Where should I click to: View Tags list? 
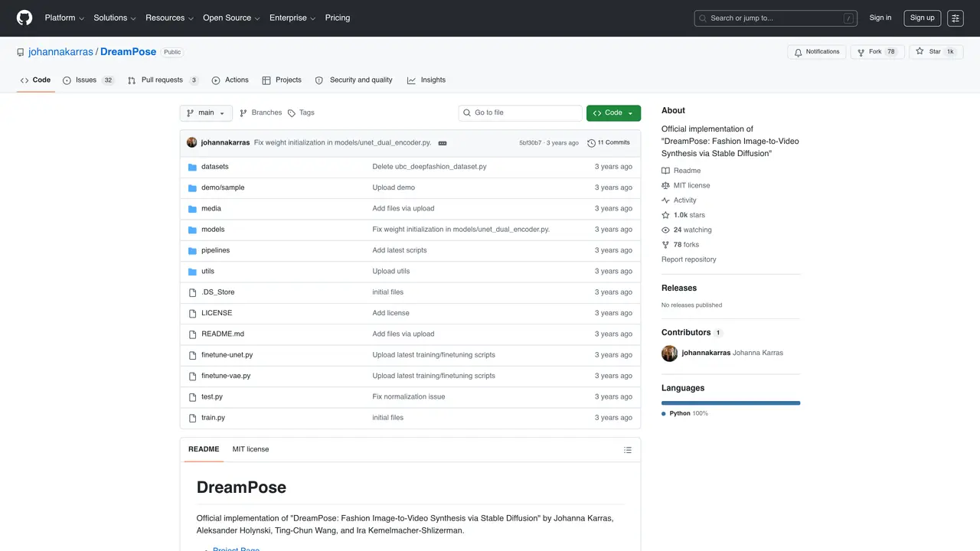301,113
